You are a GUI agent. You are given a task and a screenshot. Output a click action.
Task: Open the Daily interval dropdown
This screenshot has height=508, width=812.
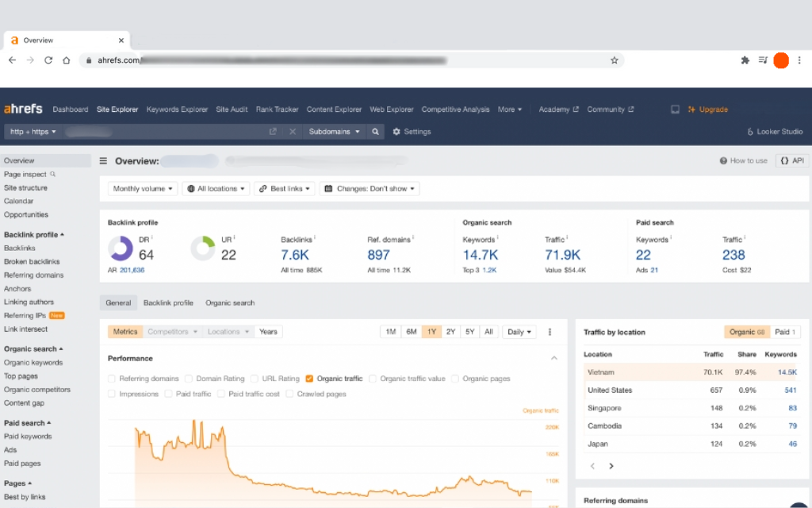519,332
